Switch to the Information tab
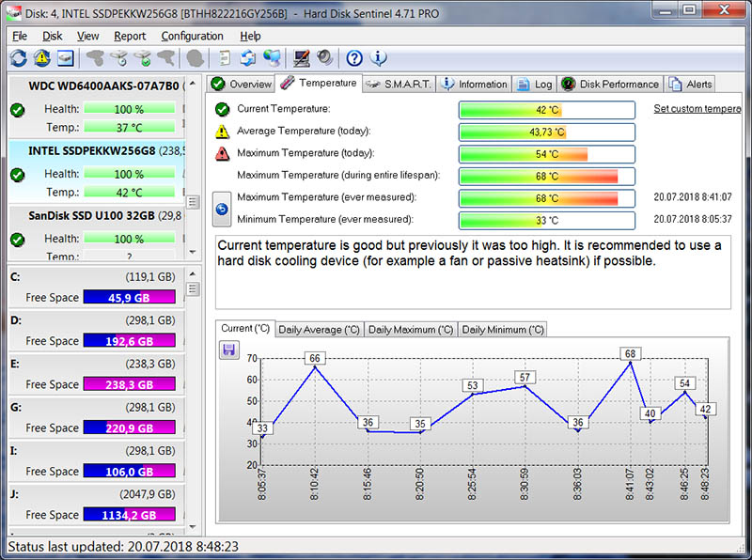Image resolution: width=752 pixels, height=560 pixels. pyautogui.click(x=474, y=84)
